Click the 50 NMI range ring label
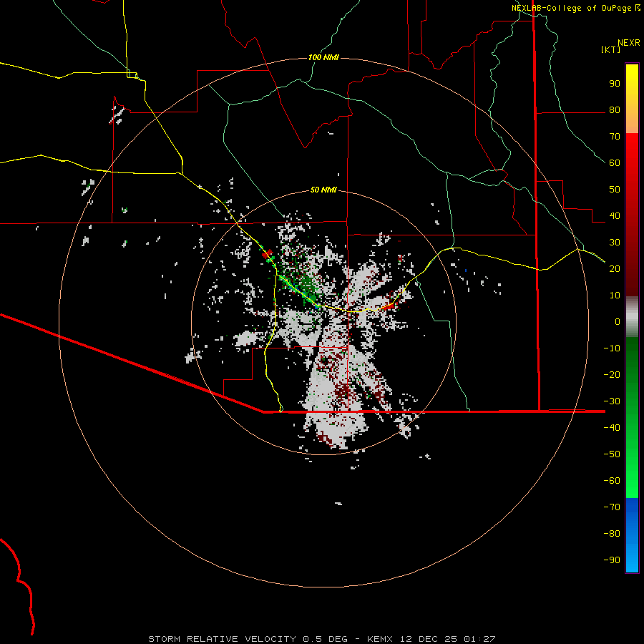The height and width of the screenshot is (644, 644). click(x=323, y=190)
